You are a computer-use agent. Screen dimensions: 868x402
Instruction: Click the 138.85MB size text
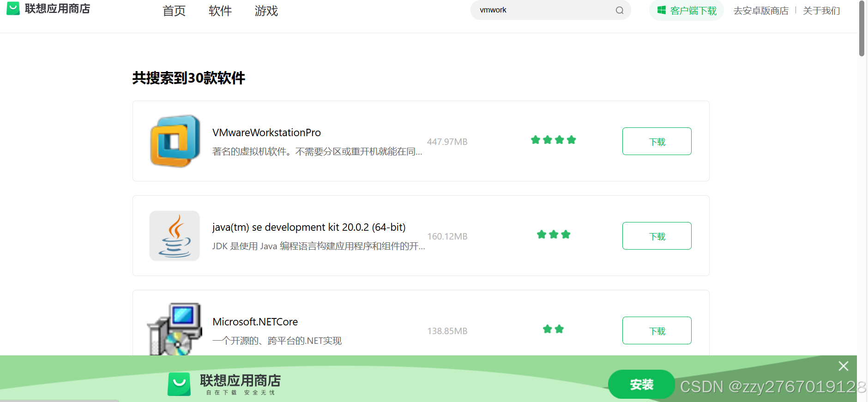[447, 331]
